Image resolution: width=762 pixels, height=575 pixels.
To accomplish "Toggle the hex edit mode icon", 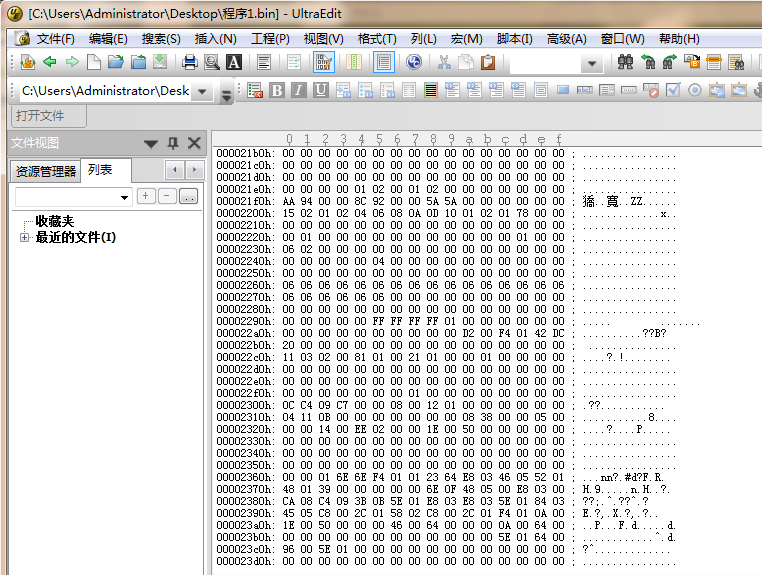I will 324,62.
